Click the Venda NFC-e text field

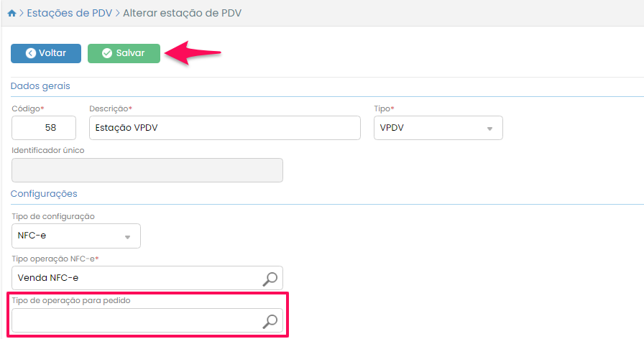point(137,279)
